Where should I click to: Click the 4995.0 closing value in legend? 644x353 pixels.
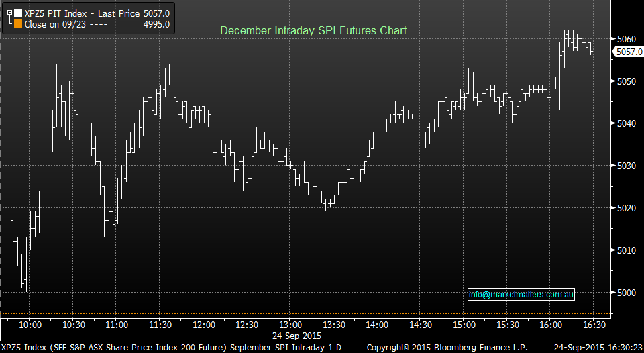(x=156, y=24)
